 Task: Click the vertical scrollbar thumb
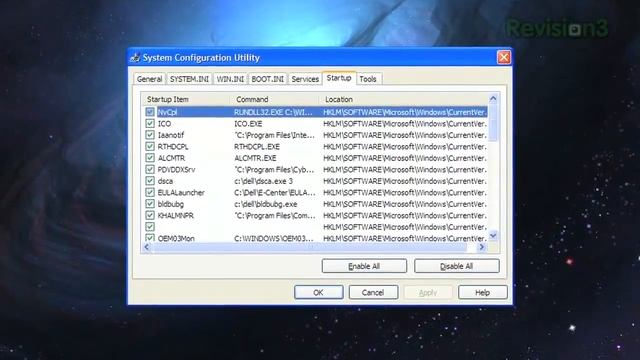[x=493, y=122]
